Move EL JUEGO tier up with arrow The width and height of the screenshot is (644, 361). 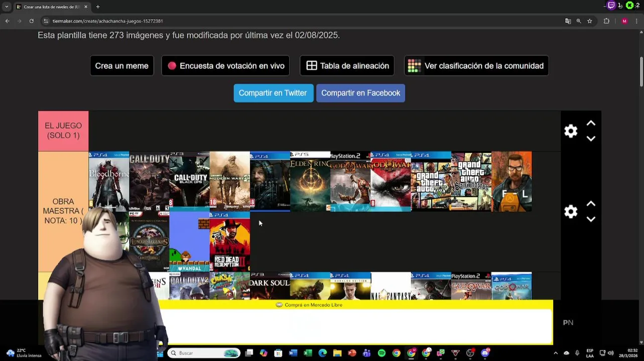(591, 123)
